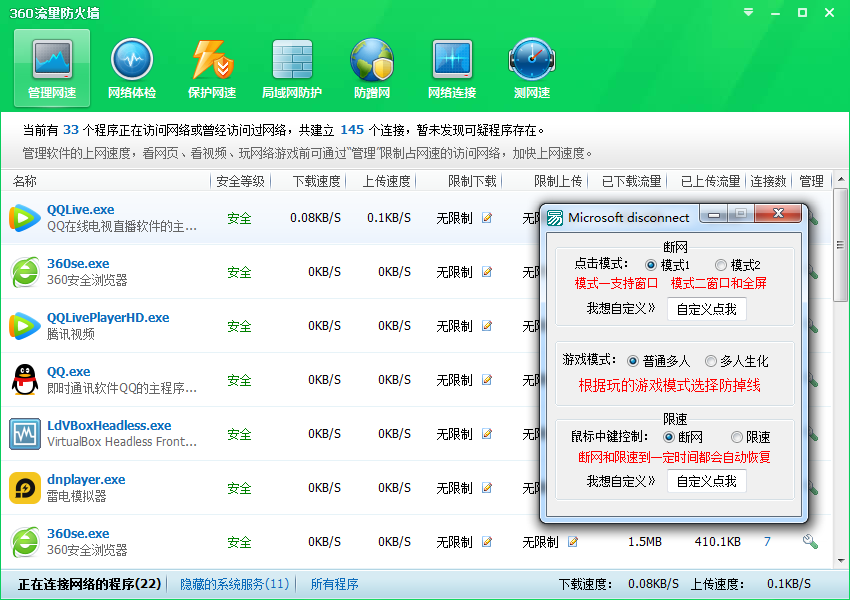Open the 网络体检 network checkup tool
850x600 pixels.
pyautogui.click(x=132, y=68)
